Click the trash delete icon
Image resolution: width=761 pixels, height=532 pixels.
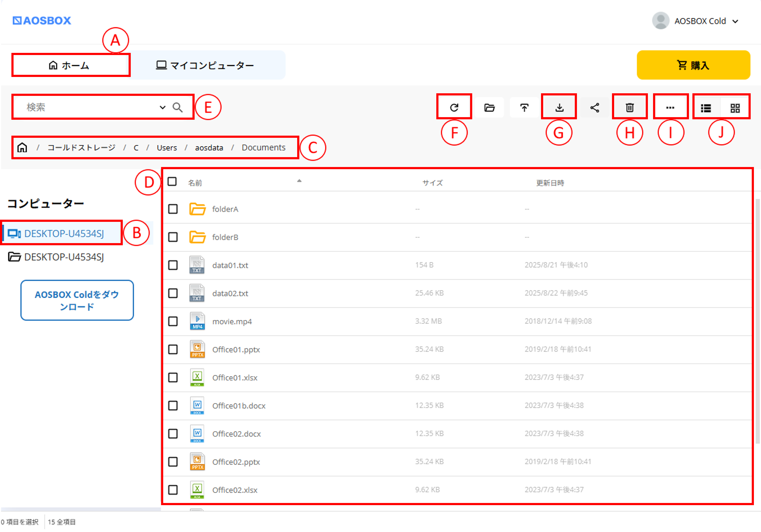629,107
